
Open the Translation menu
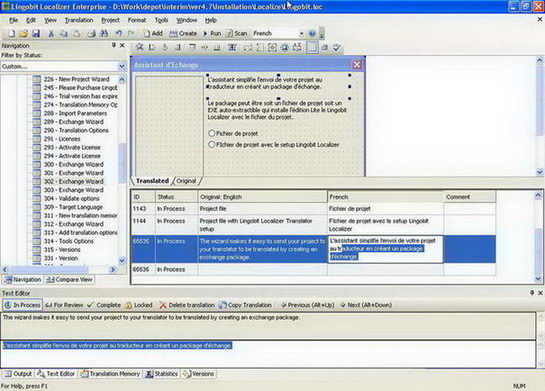pos(79,20)
